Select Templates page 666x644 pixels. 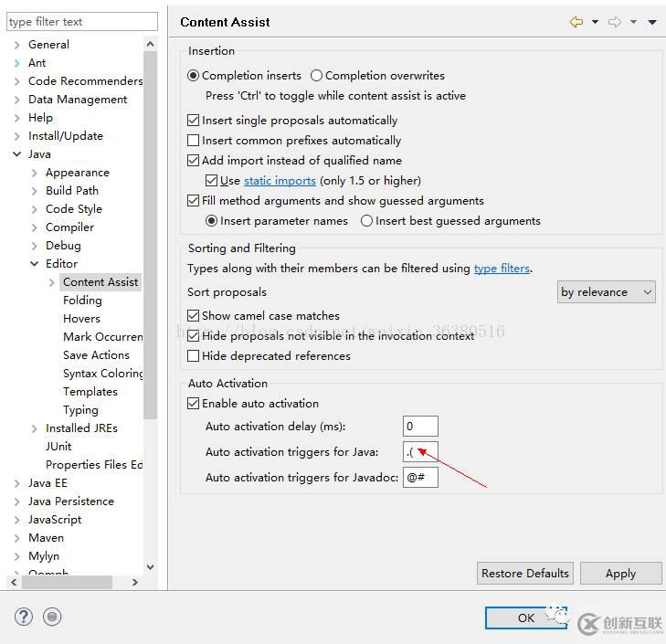[90, 392]
